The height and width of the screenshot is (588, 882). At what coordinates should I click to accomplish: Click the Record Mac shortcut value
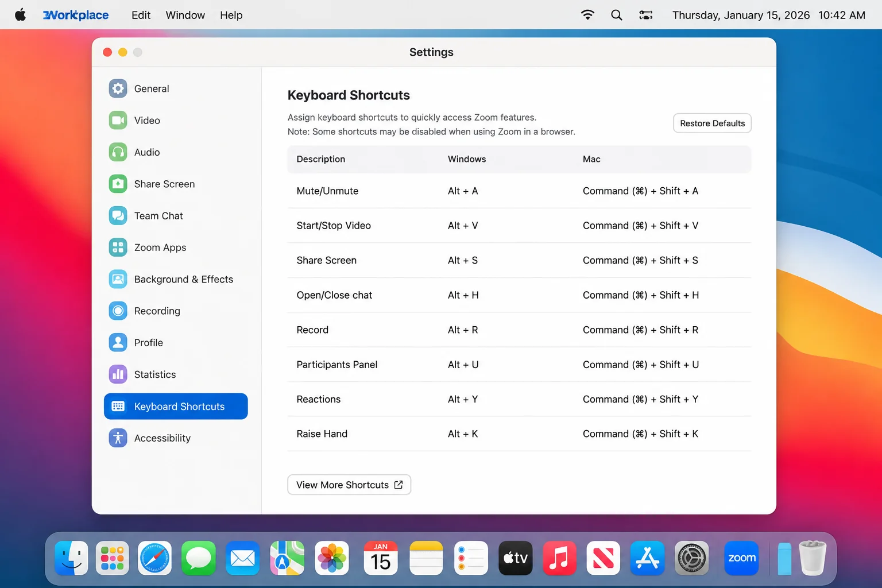tap(640, 330)
